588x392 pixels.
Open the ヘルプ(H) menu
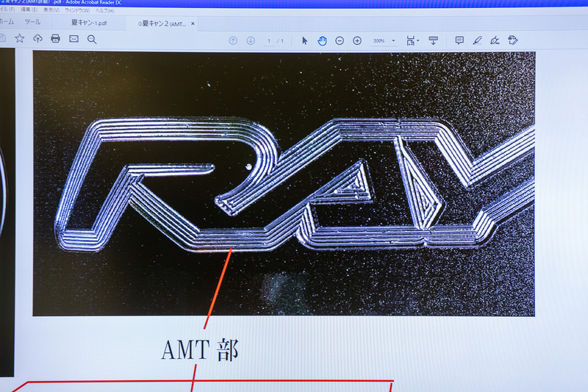pos(104,11)
